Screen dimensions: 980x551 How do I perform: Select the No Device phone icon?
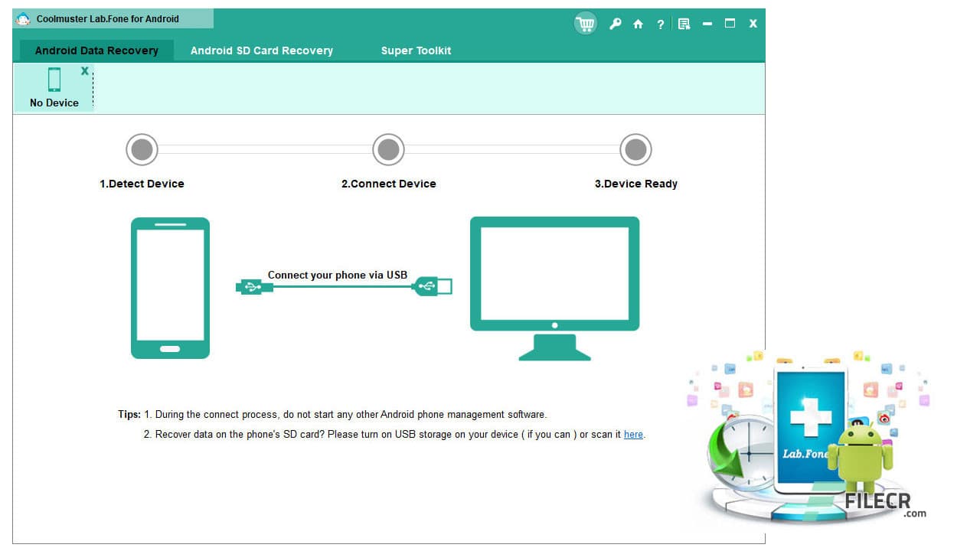[x=54, y=80]
